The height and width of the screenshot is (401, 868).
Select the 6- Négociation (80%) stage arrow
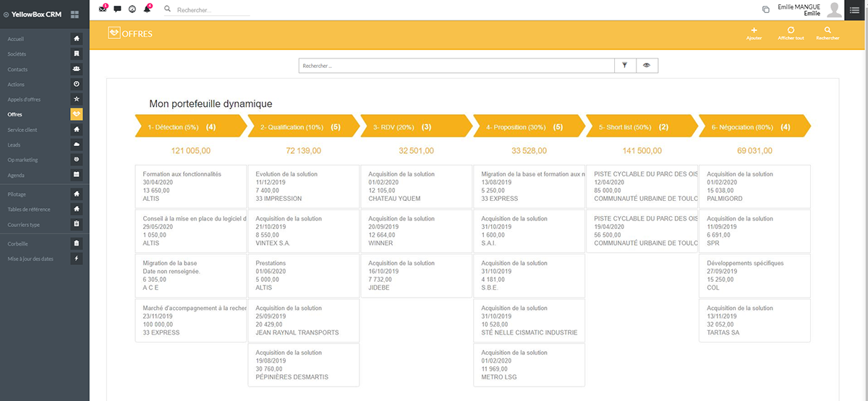[755, 126]
